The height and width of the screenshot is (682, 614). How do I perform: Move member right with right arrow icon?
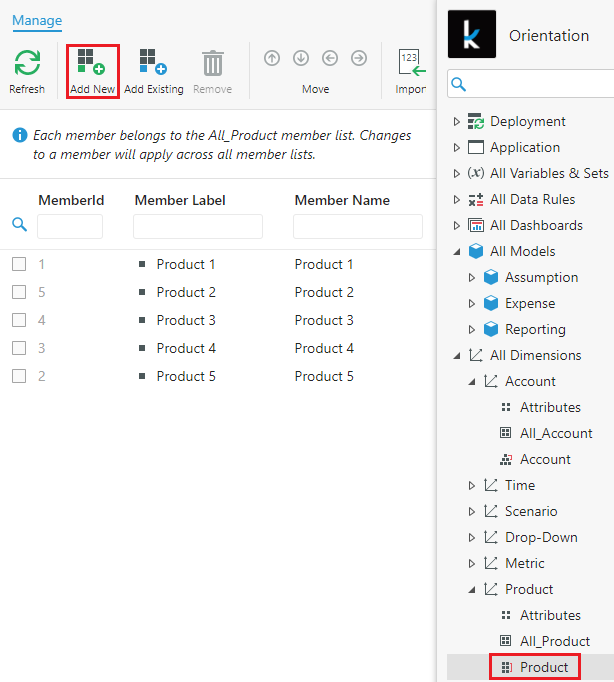coord(359,58)
